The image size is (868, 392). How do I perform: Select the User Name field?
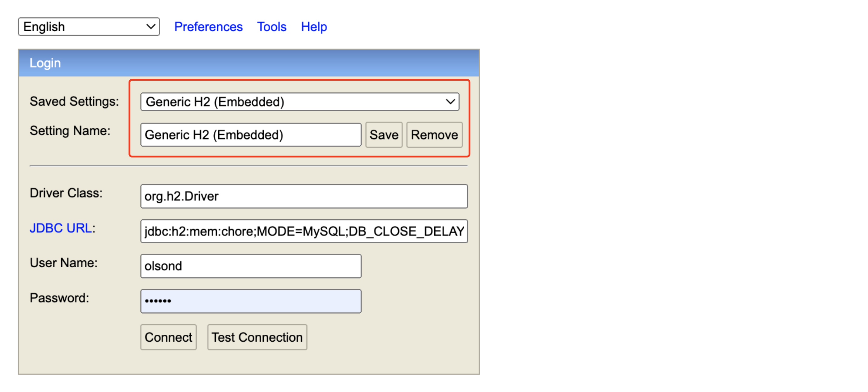[251, 266]
